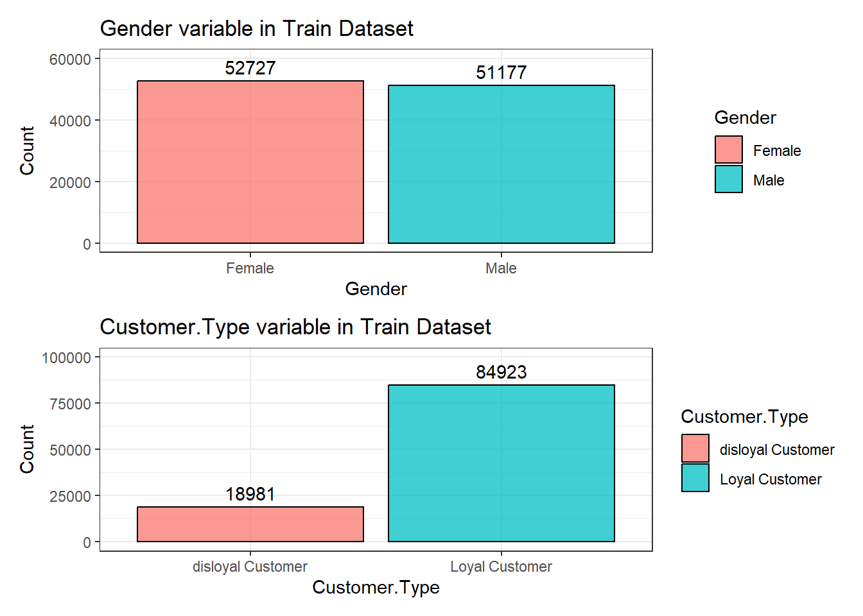Click the 18981 value label

250,494
